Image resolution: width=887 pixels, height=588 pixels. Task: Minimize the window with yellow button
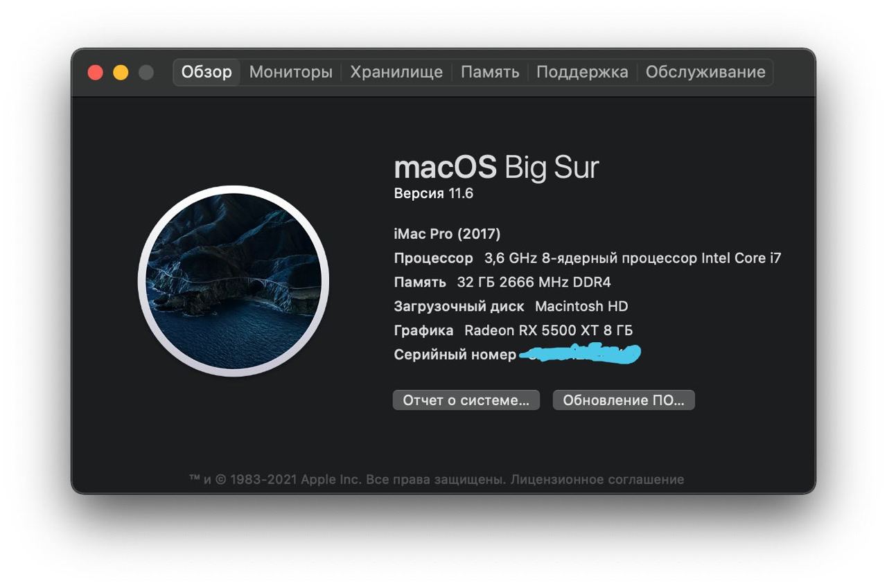pyautogui.click(x=121, y=72)
